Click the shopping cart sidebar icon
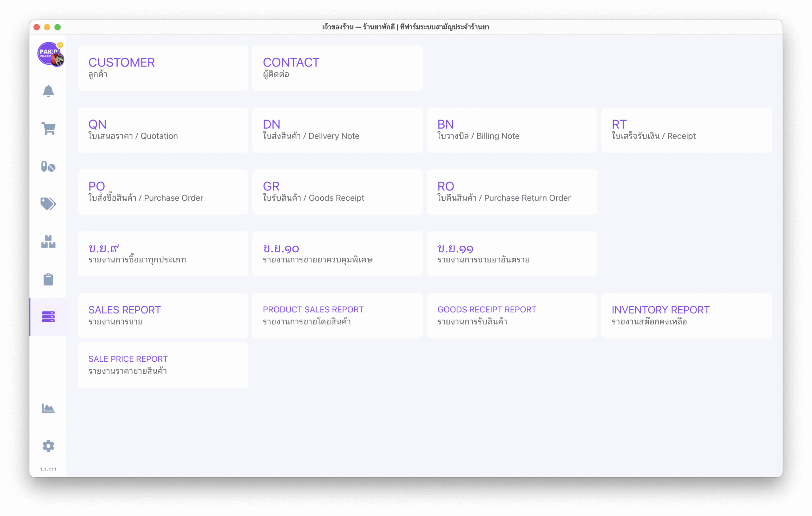Viewport: 812px width, 516px height. 48,128
